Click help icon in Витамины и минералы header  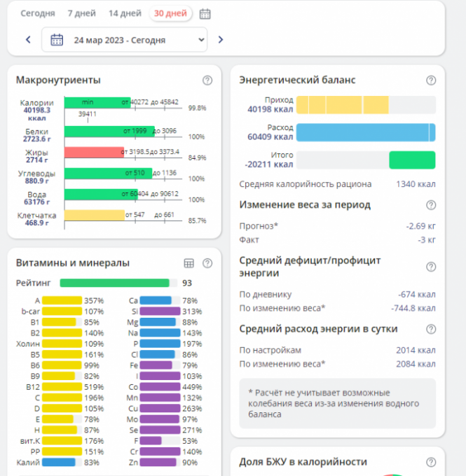(207, 263)
